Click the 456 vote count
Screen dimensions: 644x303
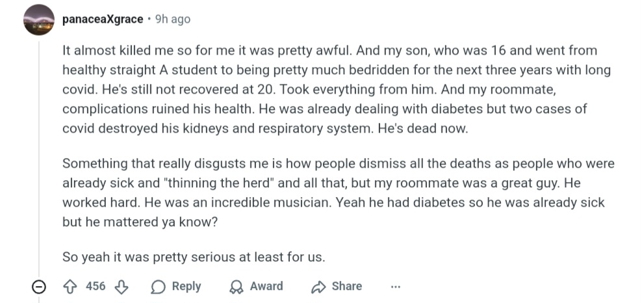pyautogui.click(x=96, y=287)
